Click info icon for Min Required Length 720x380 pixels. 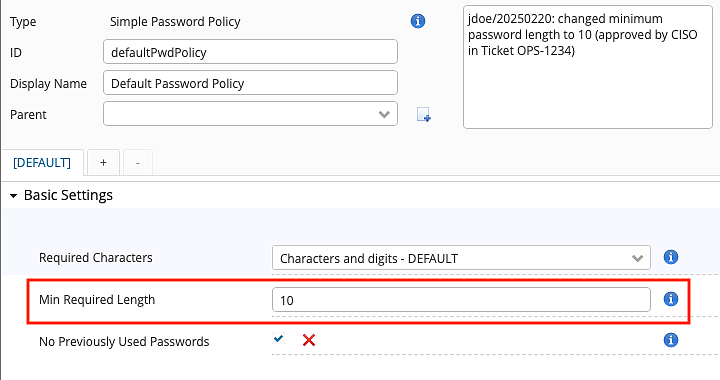670,299
